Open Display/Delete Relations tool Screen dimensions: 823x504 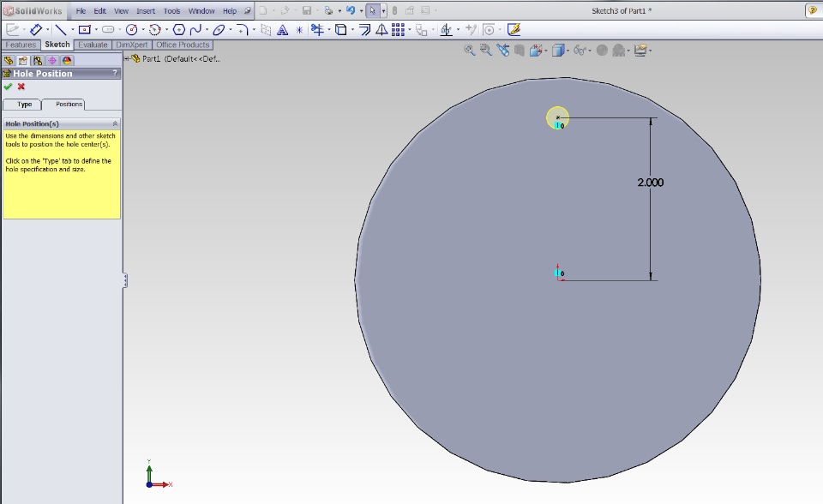point(446,30)
